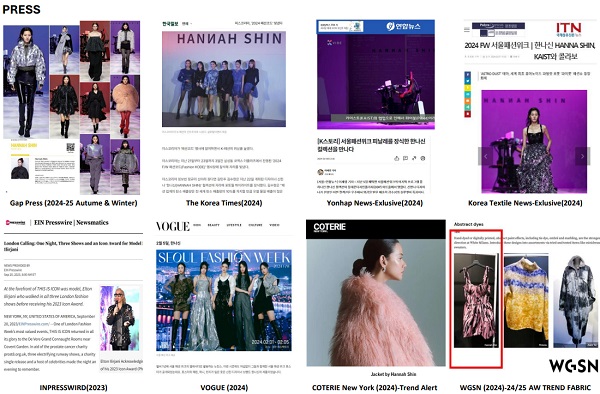
Task: Show next image in ITN photo carousel
Action: pos(582,156)
